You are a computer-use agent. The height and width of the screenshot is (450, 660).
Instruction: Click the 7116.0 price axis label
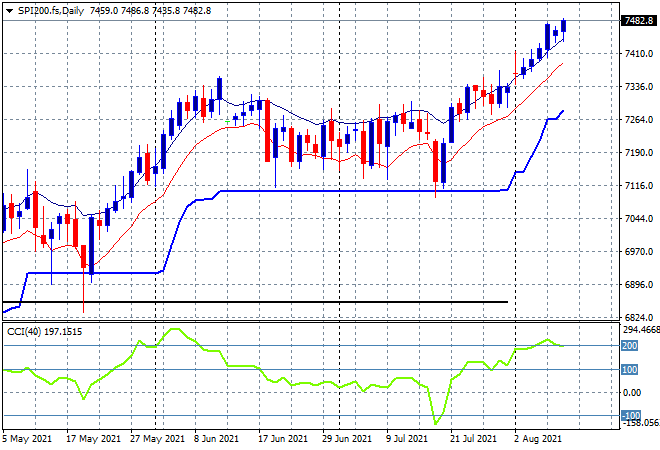639,186
